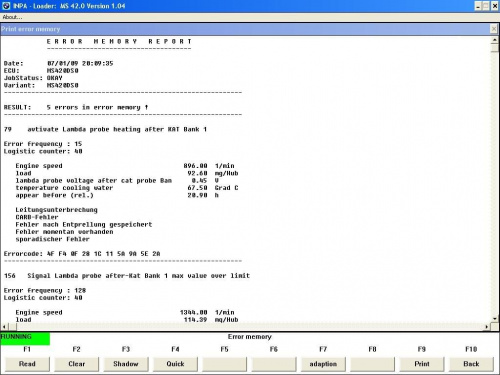This screenshot has height=375, width=500.
Task: Click the Variant MS420DS0 line
Action: (x=41, y=85)
